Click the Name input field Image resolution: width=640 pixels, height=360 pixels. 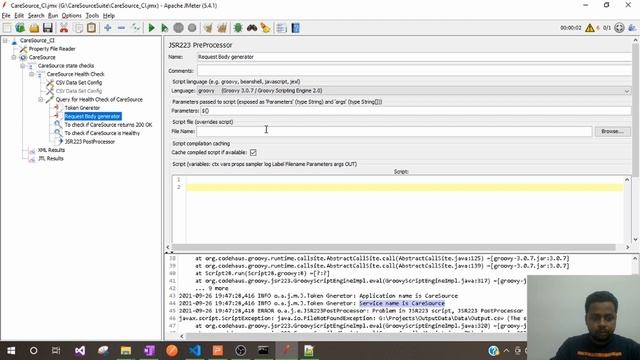(x=414, y=57)
